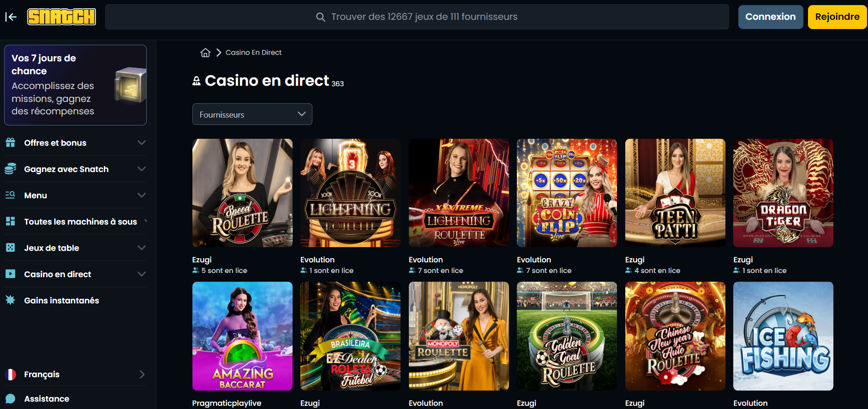Click the Rejoindre button
Screen dimensions: 868x409
837,17
